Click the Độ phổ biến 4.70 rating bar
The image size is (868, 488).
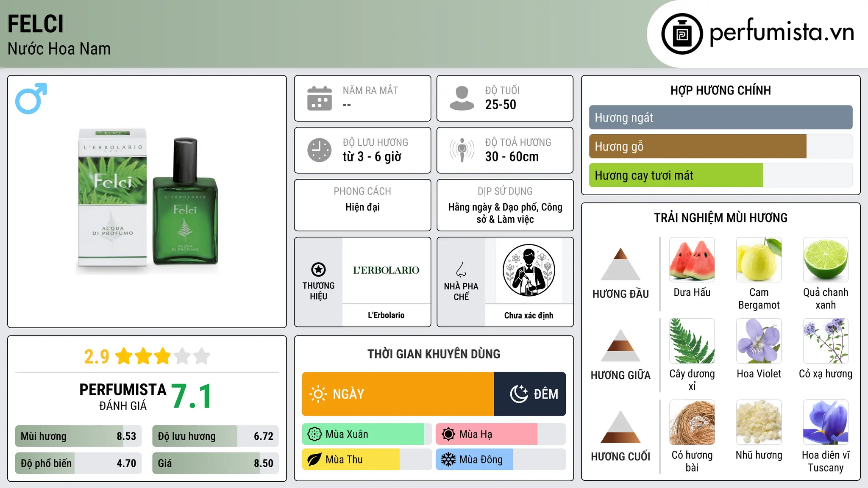tap(78, 463)
